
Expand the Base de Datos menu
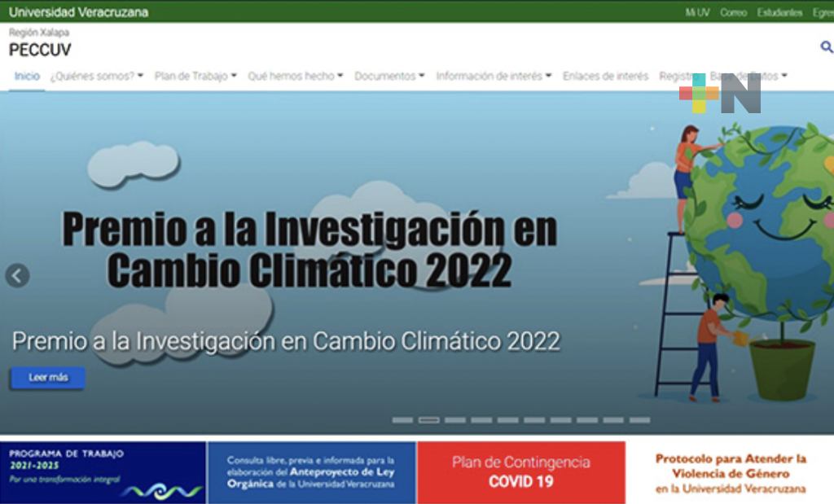pos(748,76)
